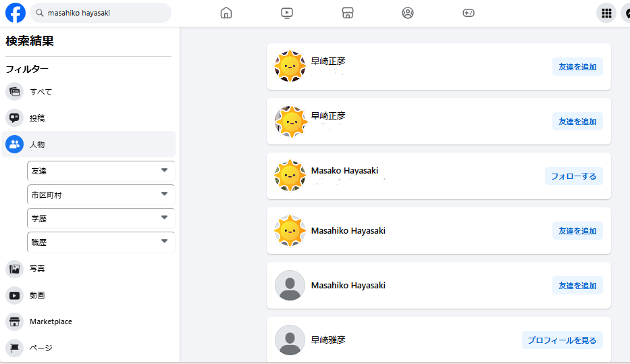
Task: Open name link Masahiko Hayasaki beside blank avatar
Action: pyautogui.click(x=348, y=285)
